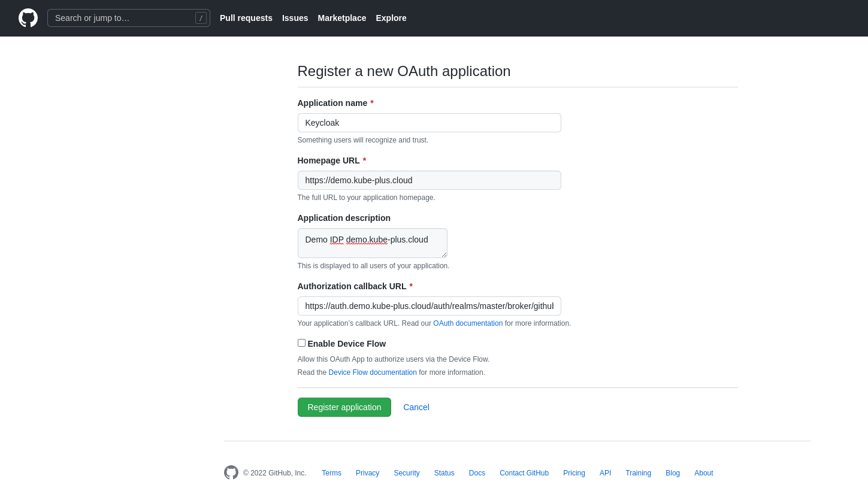Click the Register a new OAuth application heading
The height and width of the screenshot is (500, 868).
click(404, 71)
